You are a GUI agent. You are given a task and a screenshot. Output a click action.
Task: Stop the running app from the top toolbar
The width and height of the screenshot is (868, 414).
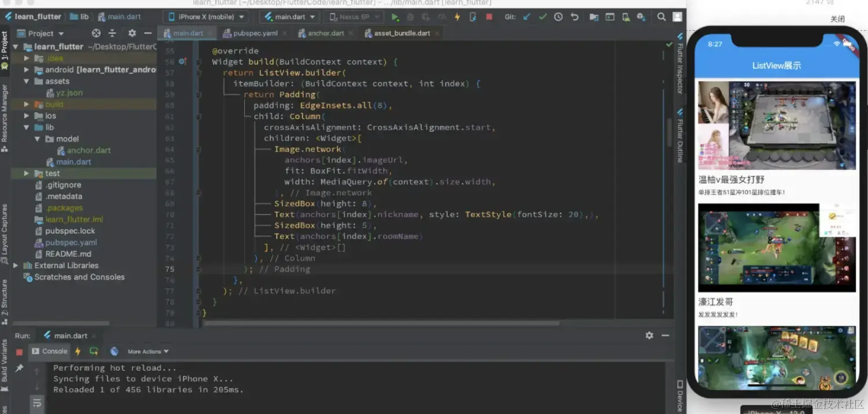[x=489, y=17]
